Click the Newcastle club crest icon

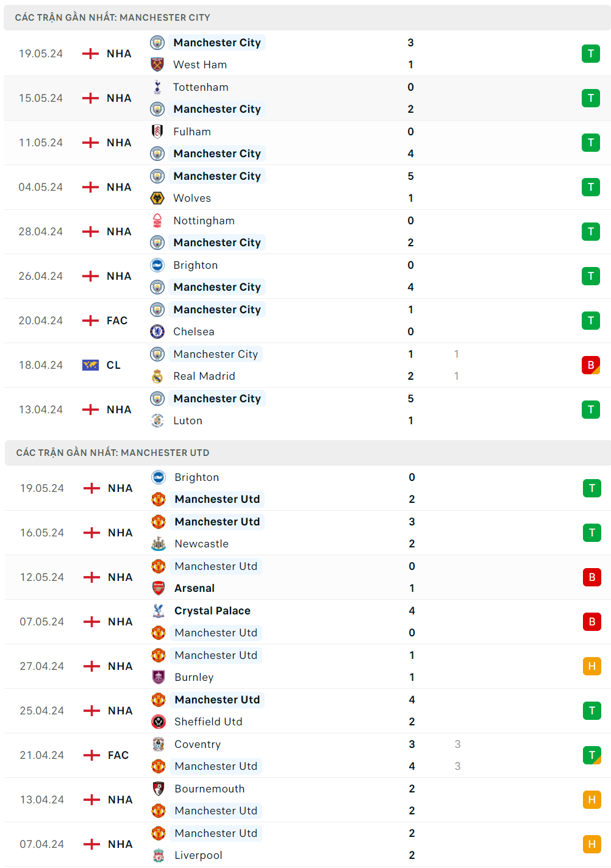pos(159,544)
